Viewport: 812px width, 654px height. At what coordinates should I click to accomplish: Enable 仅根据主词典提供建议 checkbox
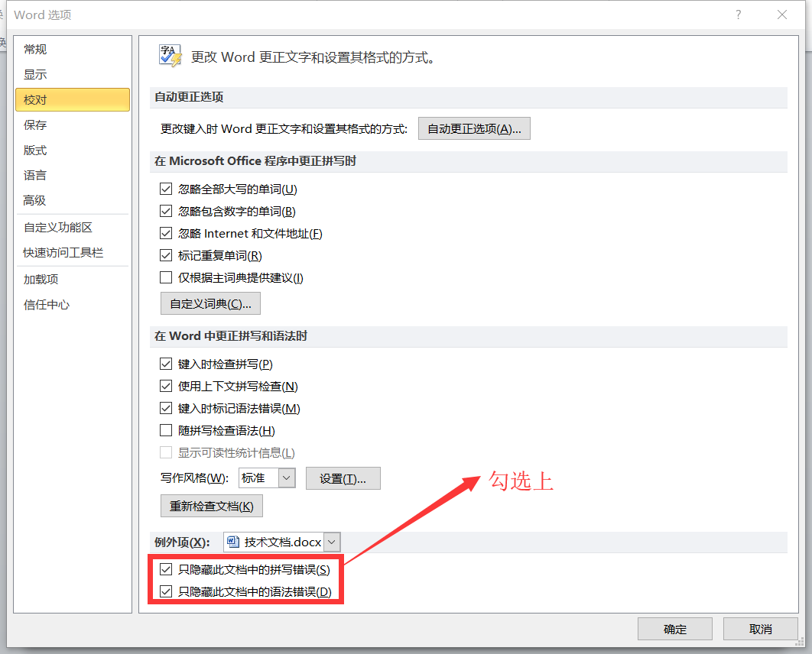[x=166, y=278]
